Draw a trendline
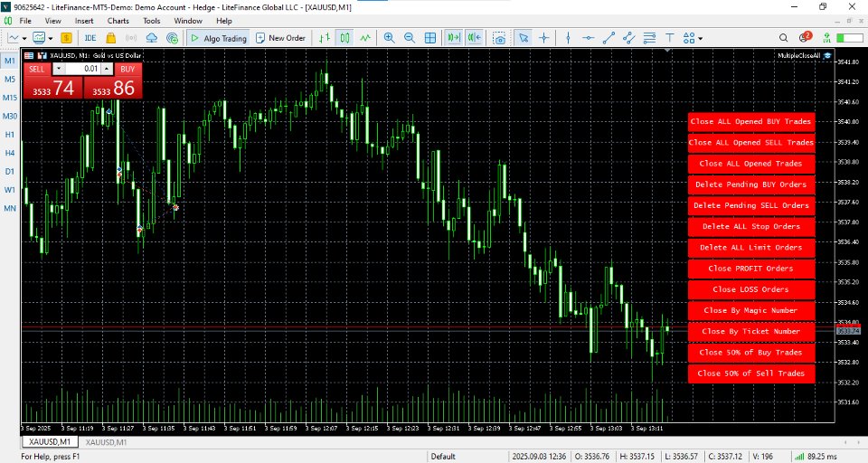Viewport: 868px width, 463px height. 609,38
